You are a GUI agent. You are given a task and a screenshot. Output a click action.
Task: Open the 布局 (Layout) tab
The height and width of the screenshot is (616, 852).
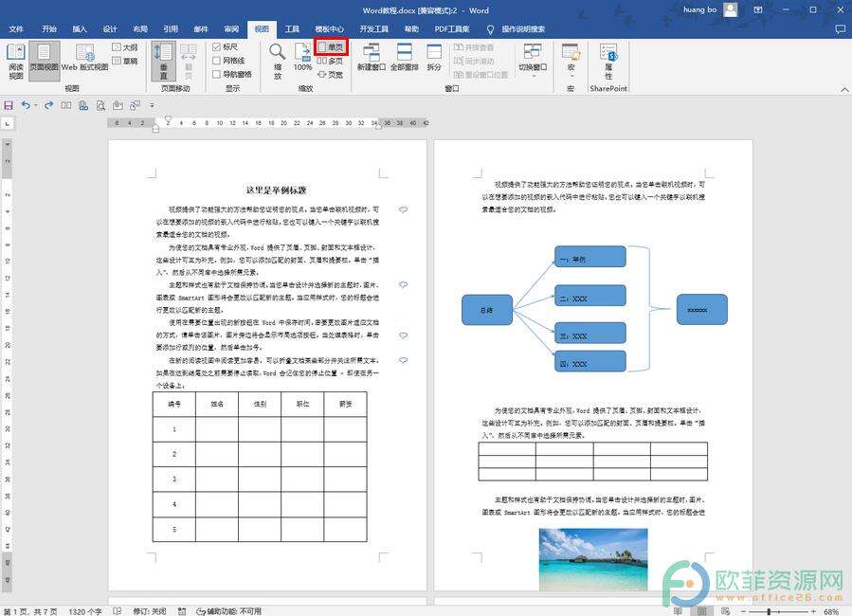coord(140,28)
